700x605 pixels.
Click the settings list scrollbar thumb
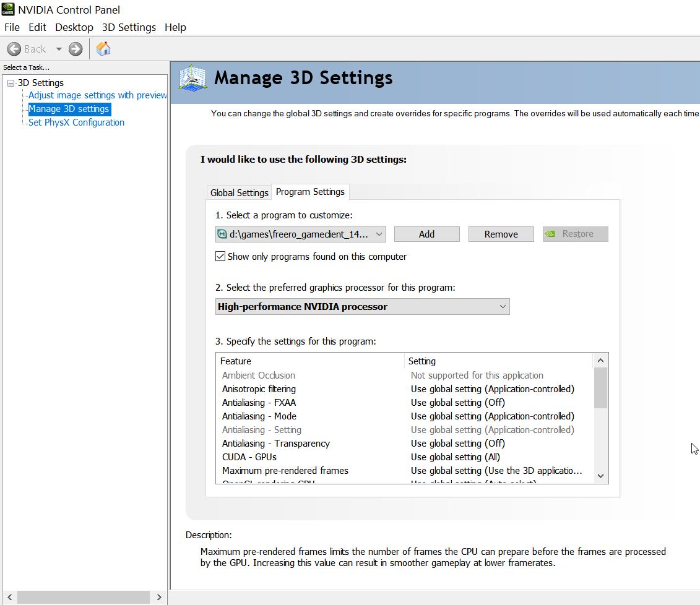(600, 388)
